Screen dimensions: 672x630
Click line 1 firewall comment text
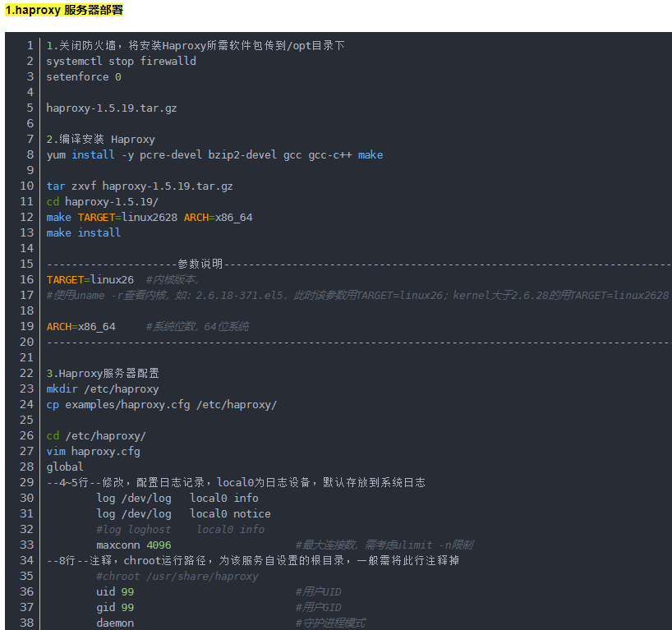pos(196,45)
